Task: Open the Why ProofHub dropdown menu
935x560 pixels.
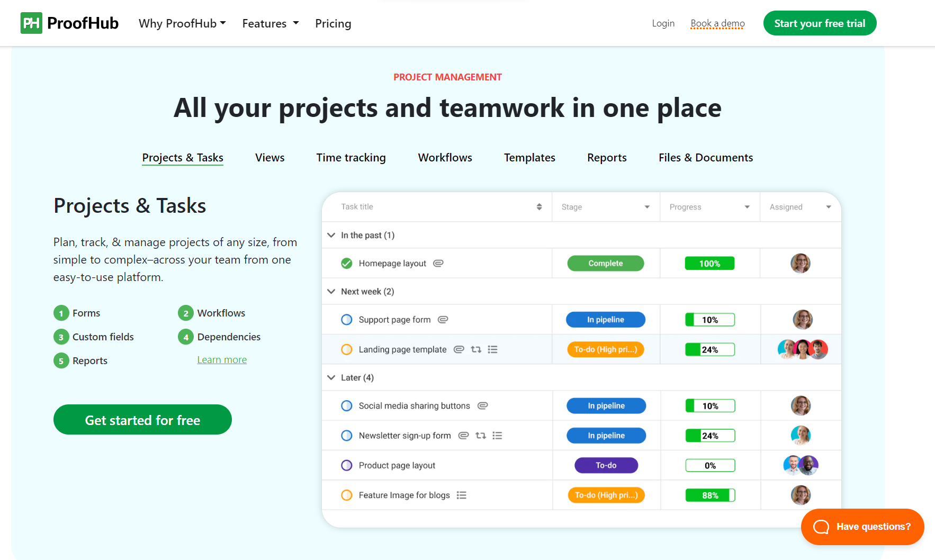Action: 182,23
